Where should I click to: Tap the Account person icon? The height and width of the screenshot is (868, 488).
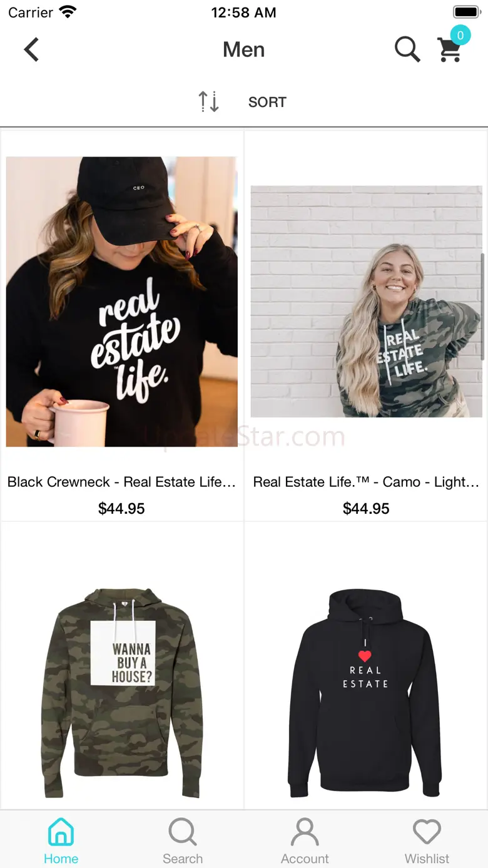[305, 832]
